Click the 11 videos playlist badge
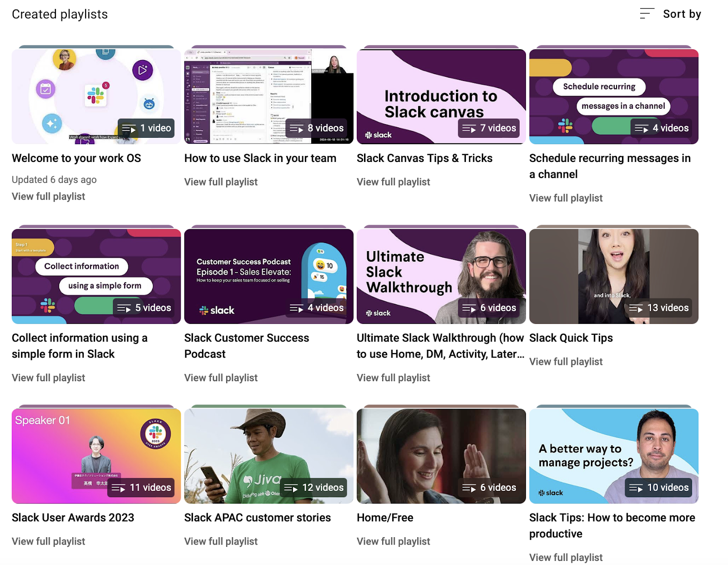This screenshot has height=565, width=728. [141, 488]
